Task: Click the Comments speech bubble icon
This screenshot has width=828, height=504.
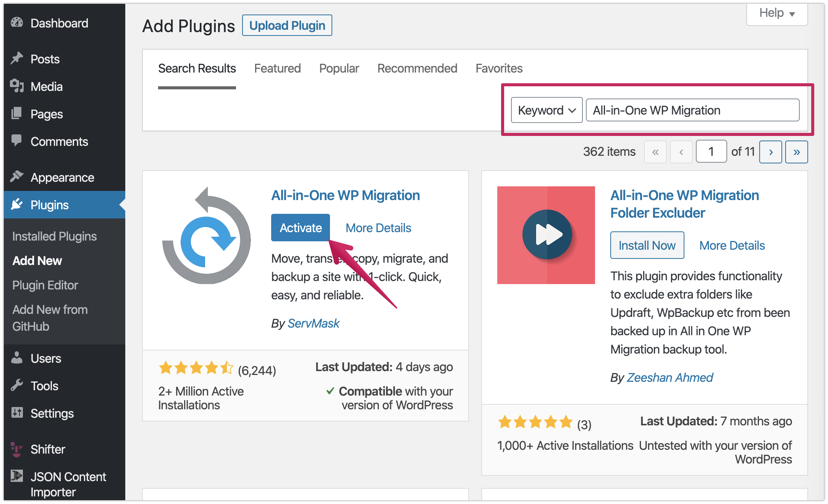Action: 17,141
